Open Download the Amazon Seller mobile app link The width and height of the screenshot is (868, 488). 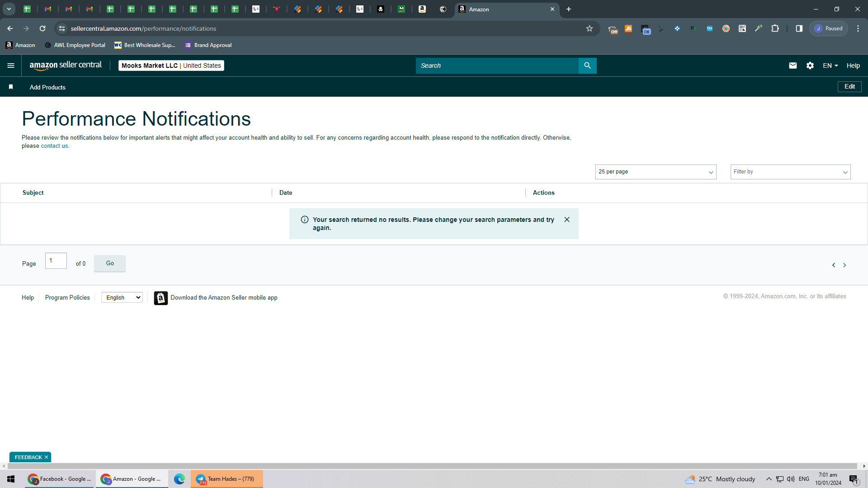click(x=224, y=297)
